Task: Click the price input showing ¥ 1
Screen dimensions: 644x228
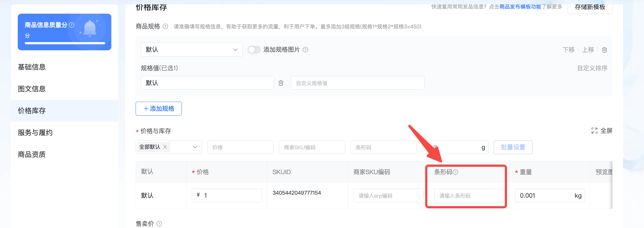Action: coord(227,195)
